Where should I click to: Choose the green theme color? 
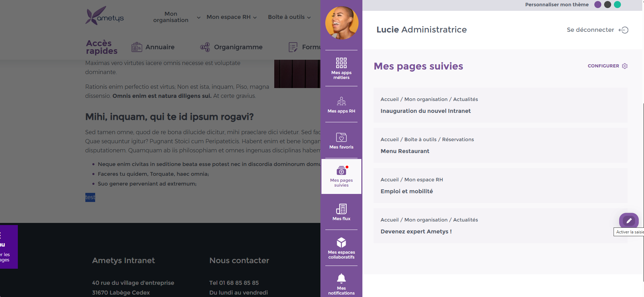click(617, 5)
